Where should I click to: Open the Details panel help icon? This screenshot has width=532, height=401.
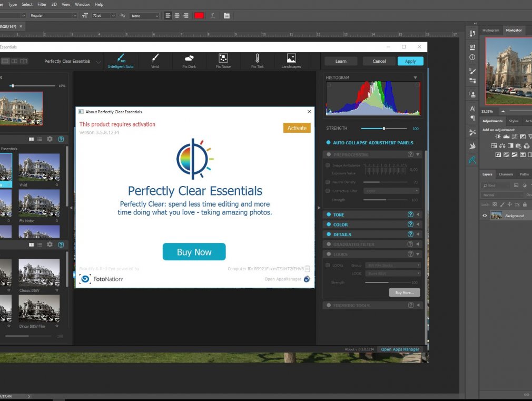[410, 234]
